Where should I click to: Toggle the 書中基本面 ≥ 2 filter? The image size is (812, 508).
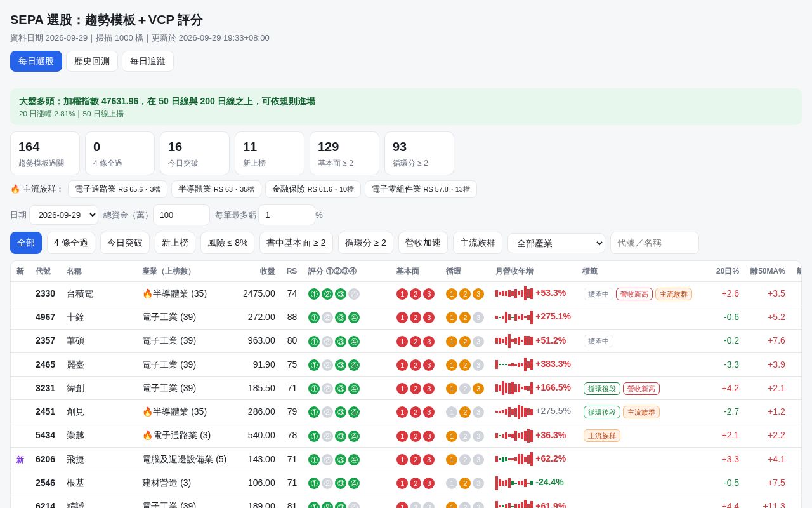click(x=296, y=243)
